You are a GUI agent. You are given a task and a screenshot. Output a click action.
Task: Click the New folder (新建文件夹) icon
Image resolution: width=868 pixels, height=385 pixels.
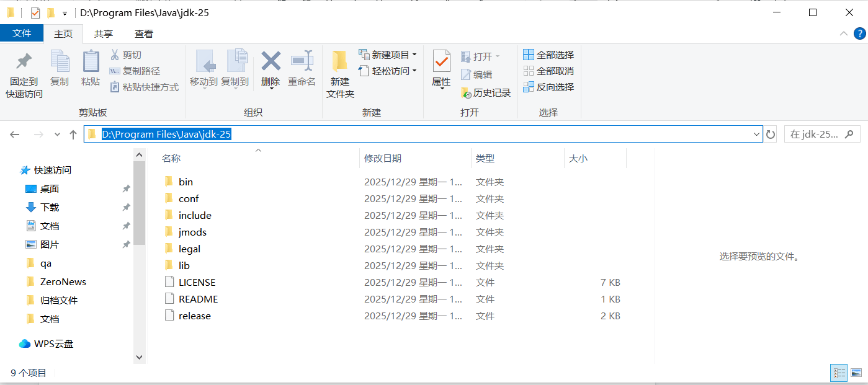pos(339,61)
